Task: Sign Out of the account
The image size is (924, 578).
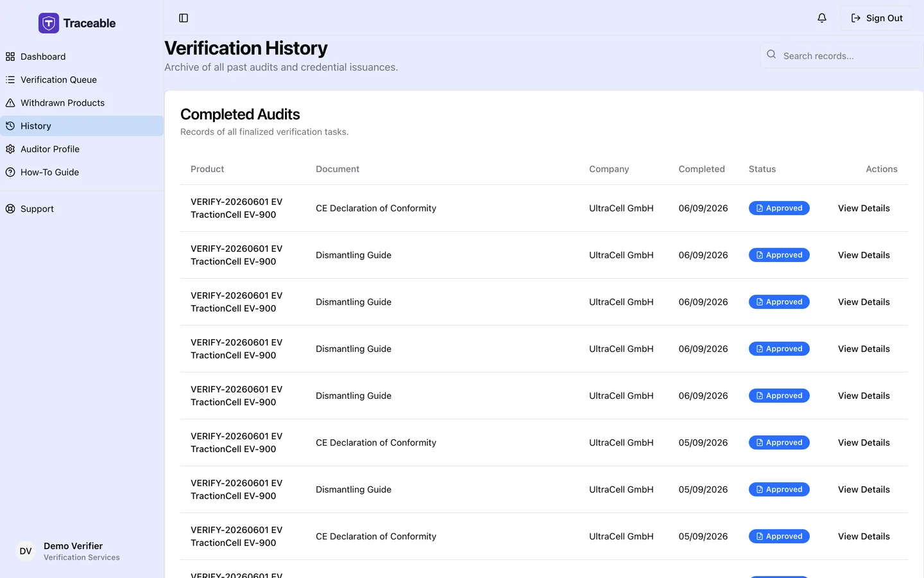Action: click(x=877, y=18)
